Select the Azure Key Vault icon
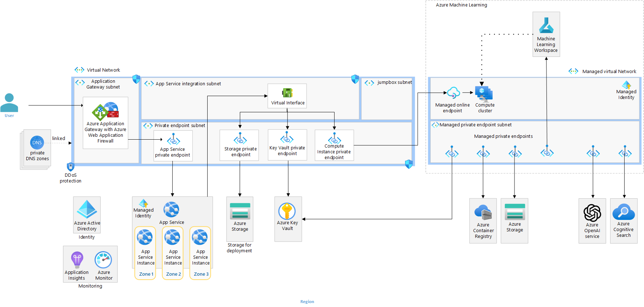The width and height of the screenshot is (644, 307). point(287,211)
